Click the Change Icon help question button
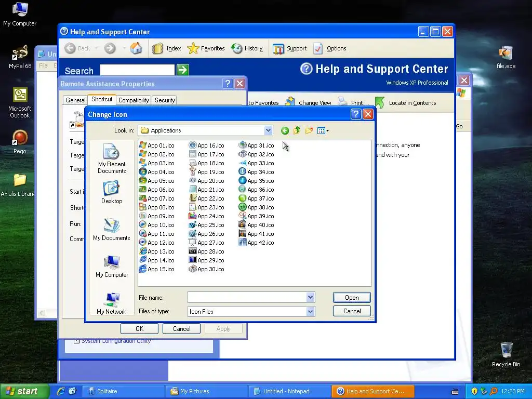Viewport: 532px width, 399px height. click(355, 114)
